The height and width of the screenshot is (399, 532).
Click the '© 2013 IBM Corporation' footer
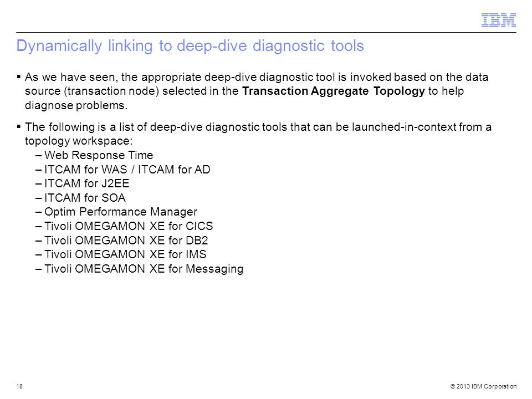483,386
